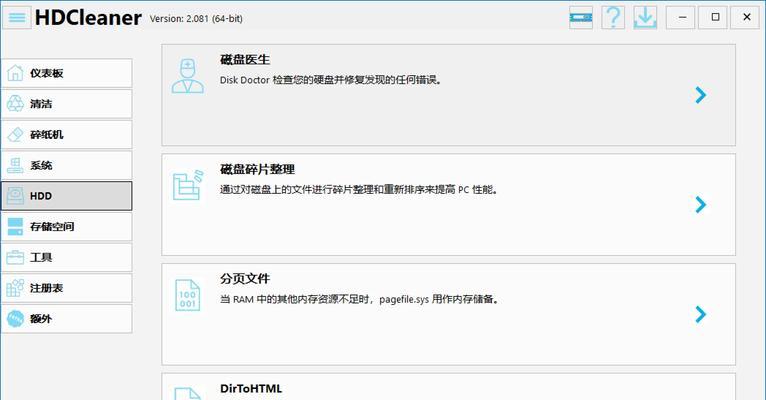The height and width of the screenshot is (400, 766).
Task: Switch to the 碎纸机 tab
Action: pos(66,135)
